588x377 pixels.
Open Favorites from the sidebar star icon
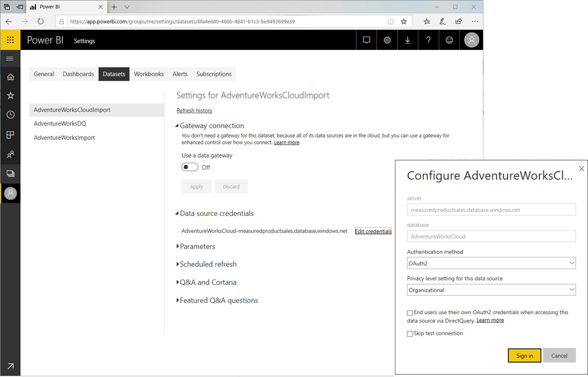point(10,95)
